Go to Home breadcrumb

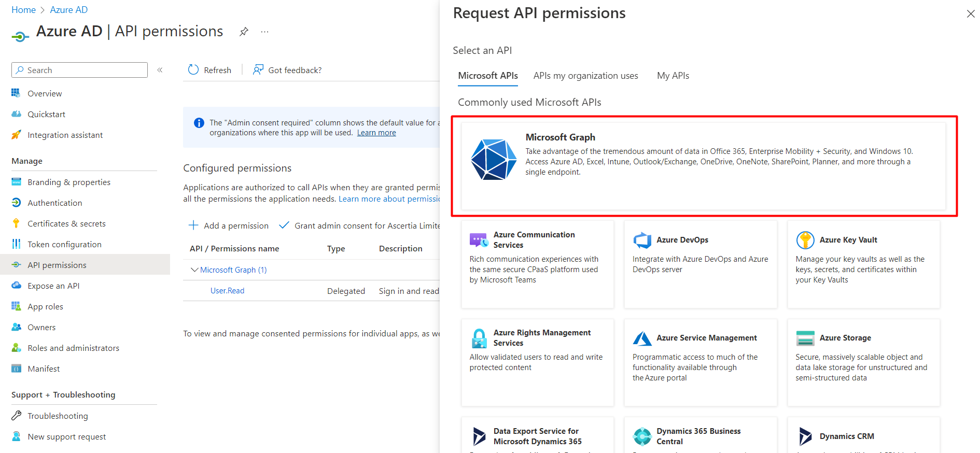(23, 10)
